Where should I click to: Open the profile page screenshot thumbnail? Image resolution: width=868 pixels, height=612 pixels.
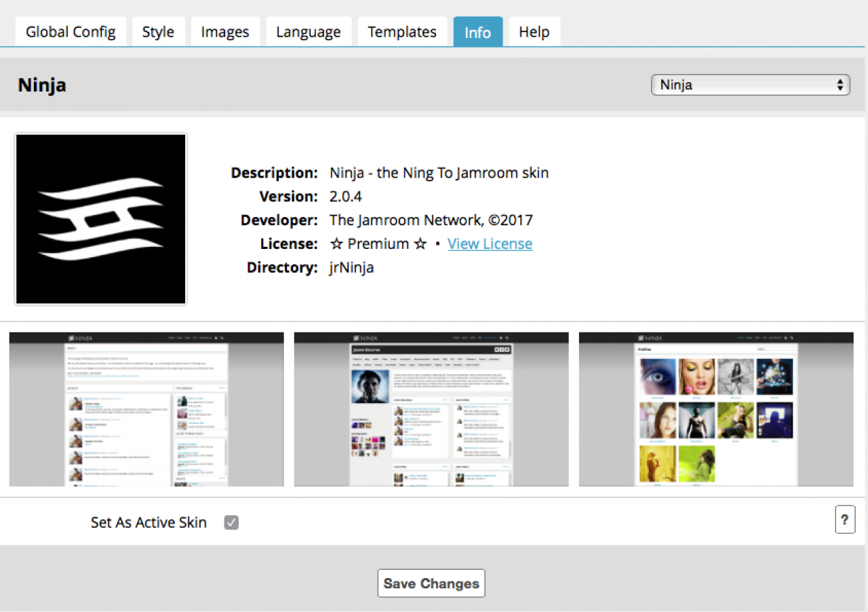431,409
